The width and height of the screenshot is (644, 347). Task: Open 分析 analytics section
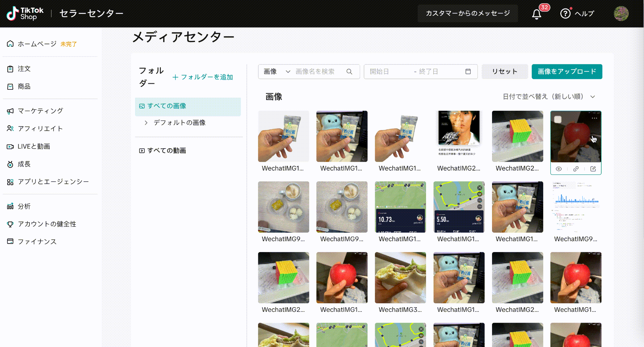(x=19, y=206)
